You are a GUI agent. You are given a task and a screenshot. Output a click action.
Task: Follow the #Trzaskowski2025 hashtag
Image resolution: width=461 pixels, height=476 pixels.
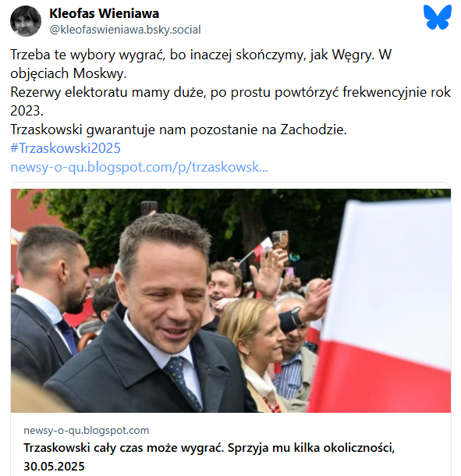coord(66,148)
